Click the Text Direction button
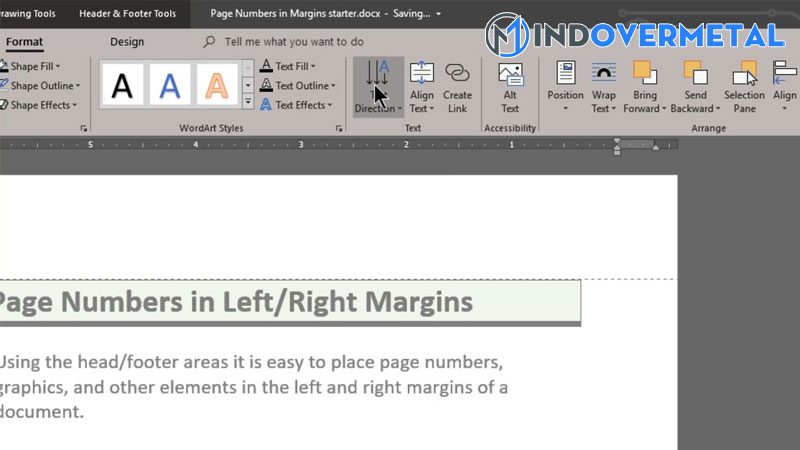 point(378,86)
